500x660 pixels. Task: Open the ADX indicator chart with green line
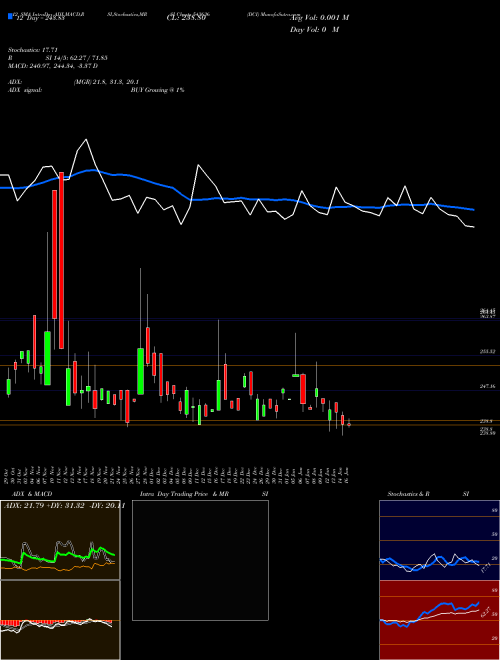point(60,540)
